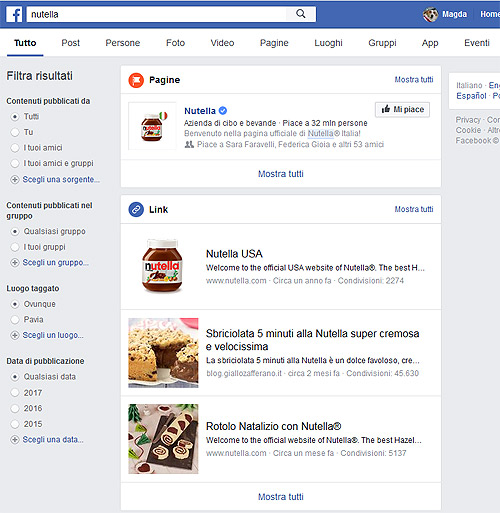
Task: Open the Video tab
Action: (x=222, y=43)
